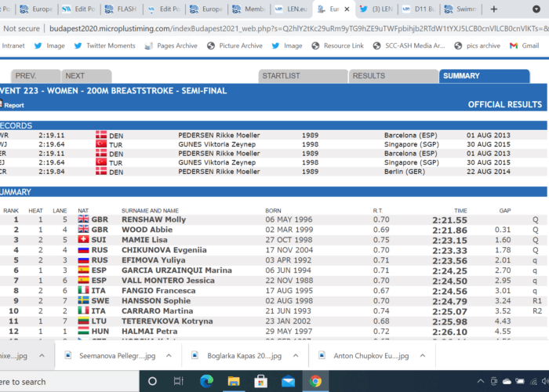The width and height of the screenshot is (549, 392).
Task: Expand options for Seemanova Pellegr download
Action: (167, 356)
